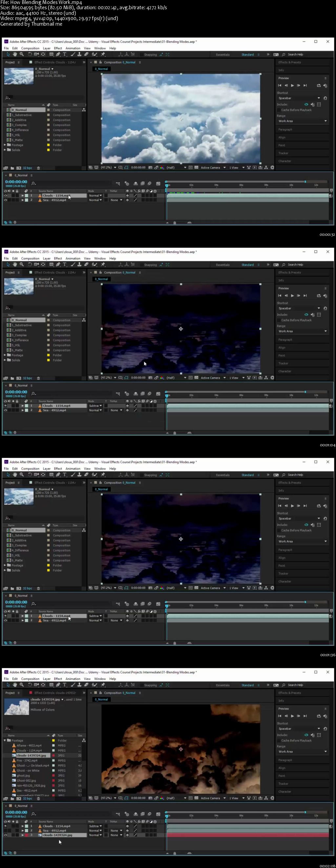Open the Half resolution dropdown in the 00:01:36 viewer
This screenshot has width=336, height=868.
[177, 588]
